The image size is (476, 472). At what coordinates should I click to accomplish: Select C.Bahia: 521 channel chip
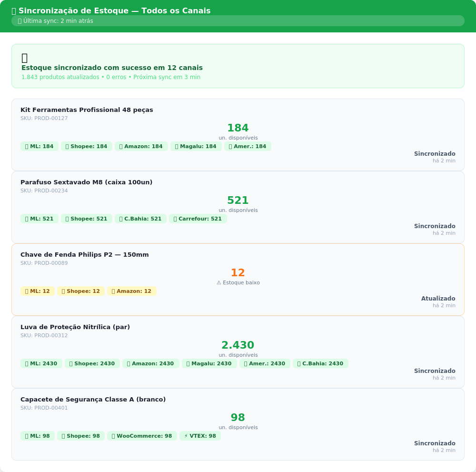[x=140, y=219]
